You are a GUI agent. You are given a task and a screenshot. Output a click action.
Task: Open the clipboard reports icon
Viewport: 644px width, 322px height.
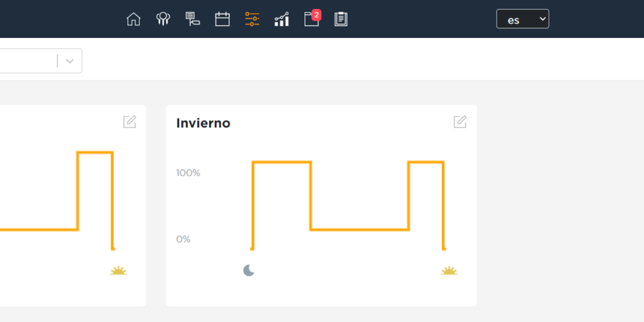click(341, 19)
